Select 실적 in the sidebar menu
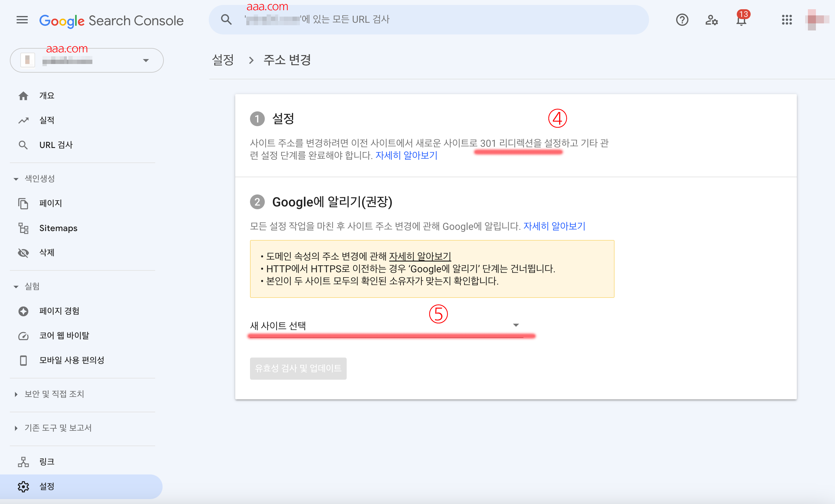The image size is (835, 504). [x=47, y=120]
